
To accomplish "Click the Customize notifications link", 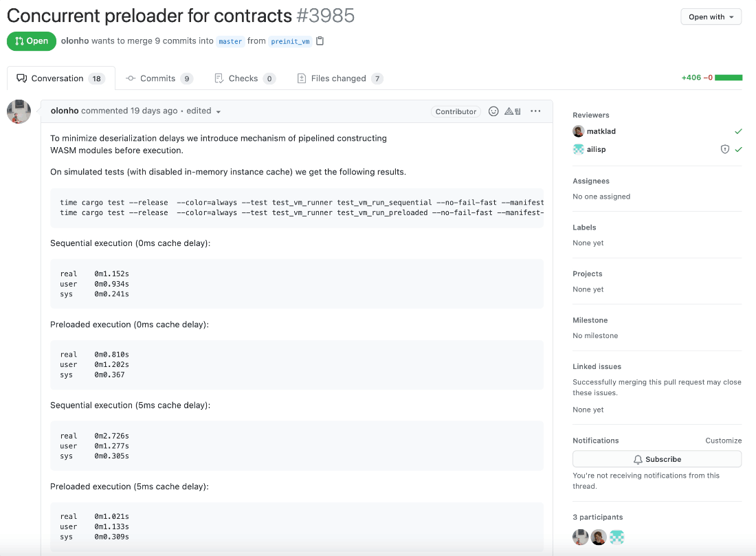I will (723, 441).
